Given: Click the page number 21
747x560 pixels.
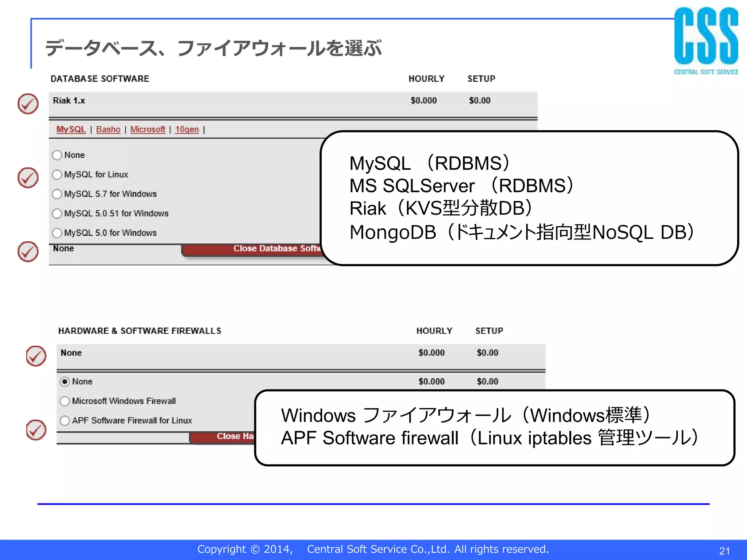Looking at the screenshot, I should click(x=724, y=551).
